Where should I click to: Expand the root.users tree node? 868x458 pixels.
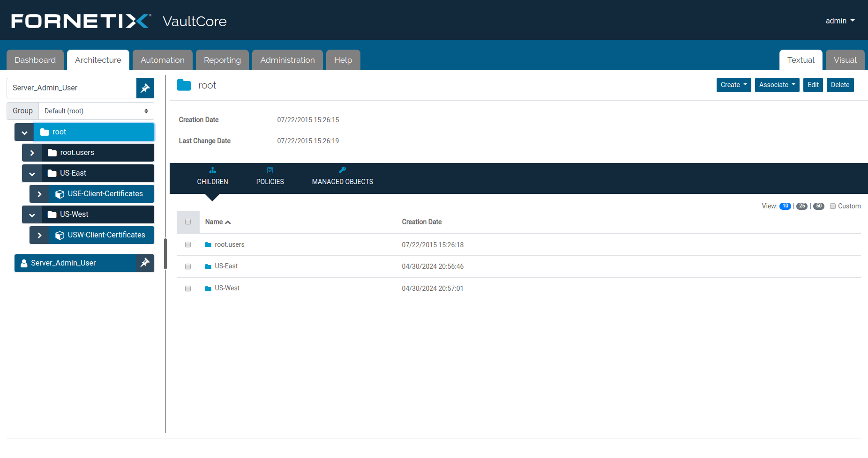pos(32,153)
